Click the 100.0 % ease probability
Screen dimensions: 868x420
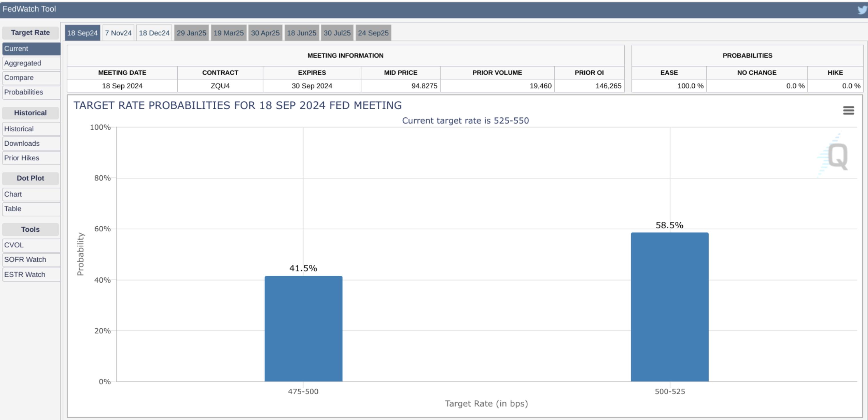690,86
